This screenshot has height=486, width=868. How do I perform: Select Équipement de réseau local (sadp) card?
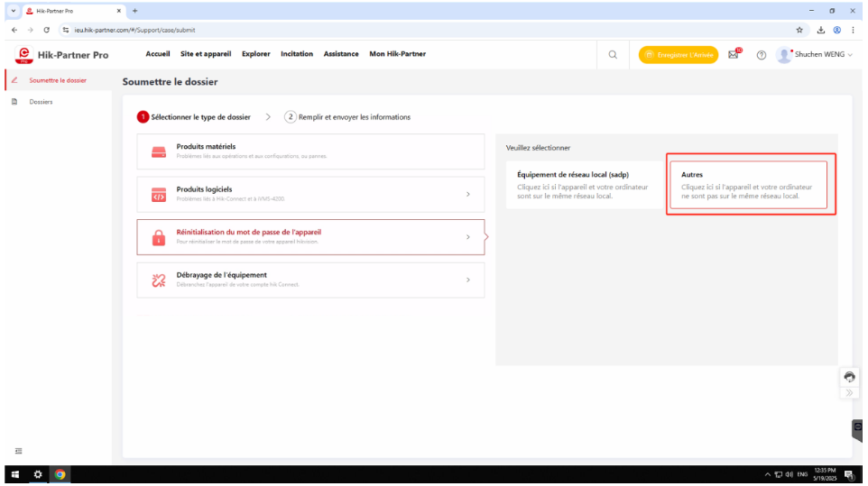click(585, 185)
